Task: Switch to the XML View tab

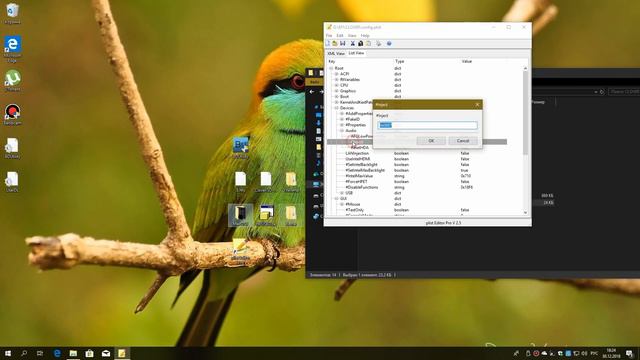Action: tap(336, 53)
